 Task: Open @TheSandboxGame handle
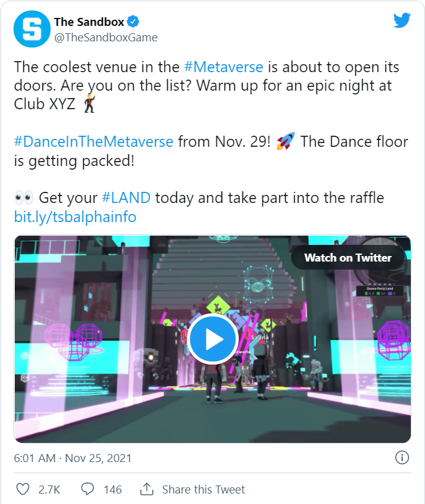(105, 38)
